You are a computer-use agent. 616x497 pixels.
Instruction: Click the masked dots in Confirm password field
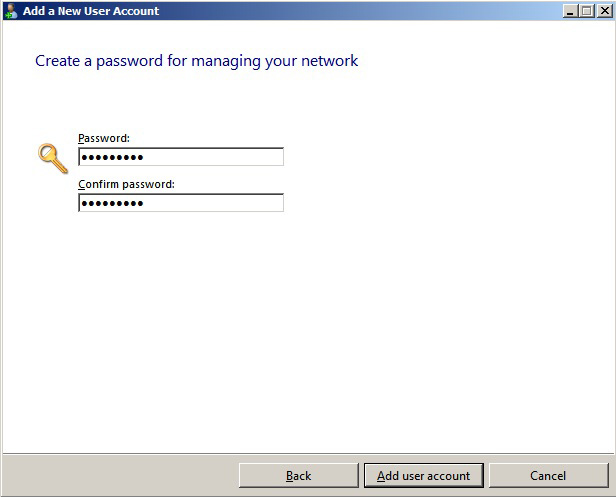click(x=112, y=204)
